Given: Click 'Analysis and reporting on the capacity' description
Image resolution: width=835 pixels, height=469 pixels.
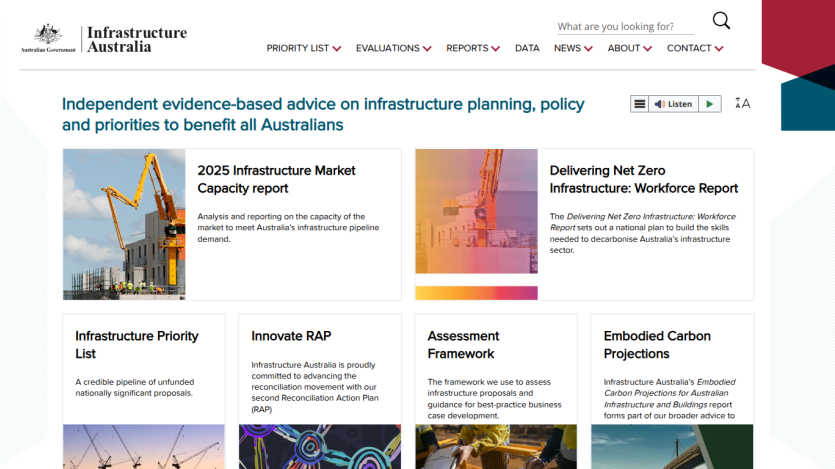Looking at the screenshot, I should (x=288, y=228).
